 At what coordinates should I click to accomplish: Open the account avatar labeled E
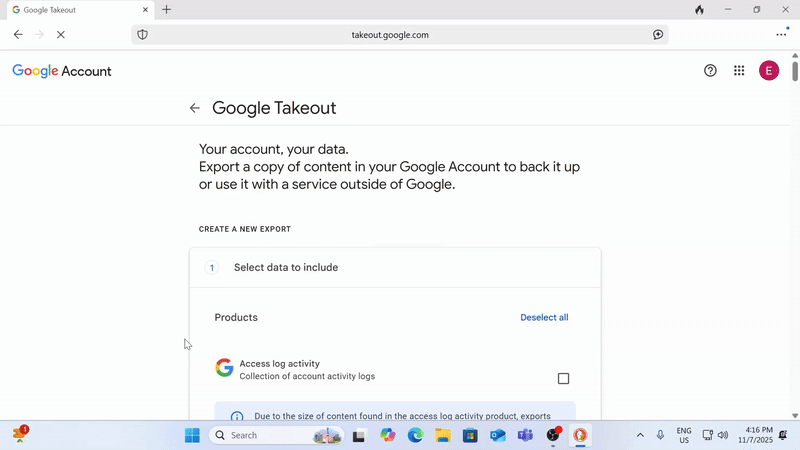[769, 71]
